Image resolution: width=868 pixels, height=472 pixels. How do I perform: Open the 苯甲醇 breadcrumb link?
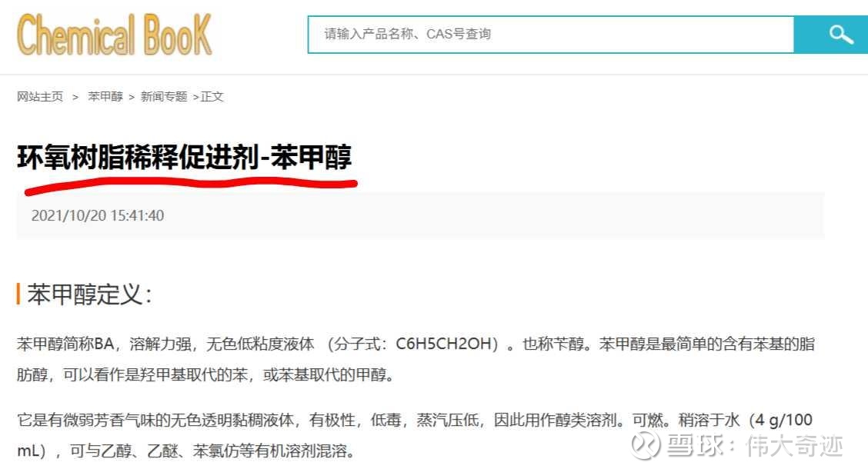point(105,97)
